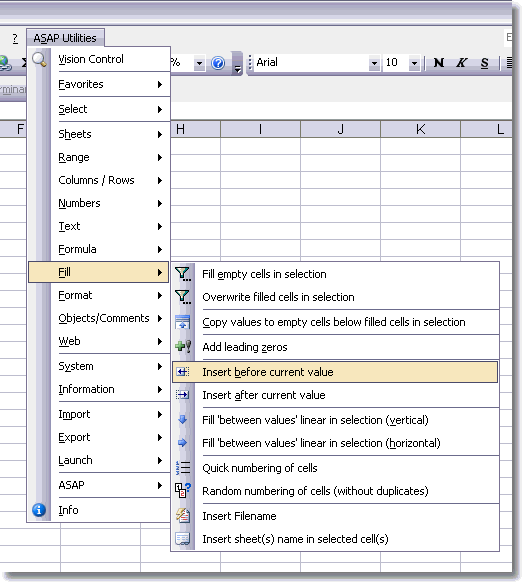The height and width of the screenshot is (584, 524).
Task: Click the Vision Control magnifier icon
Action: click(39, 59)
